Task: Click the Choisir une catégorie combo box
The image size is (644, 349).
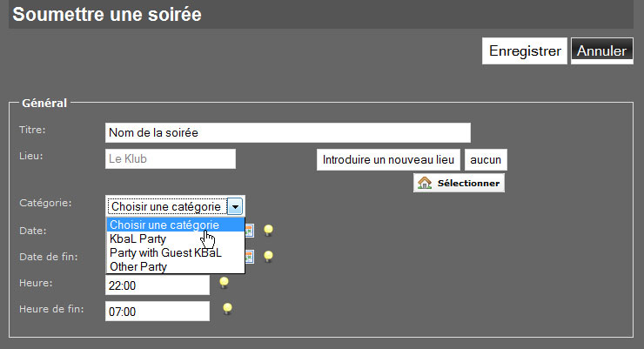Action: coord(176,206)
